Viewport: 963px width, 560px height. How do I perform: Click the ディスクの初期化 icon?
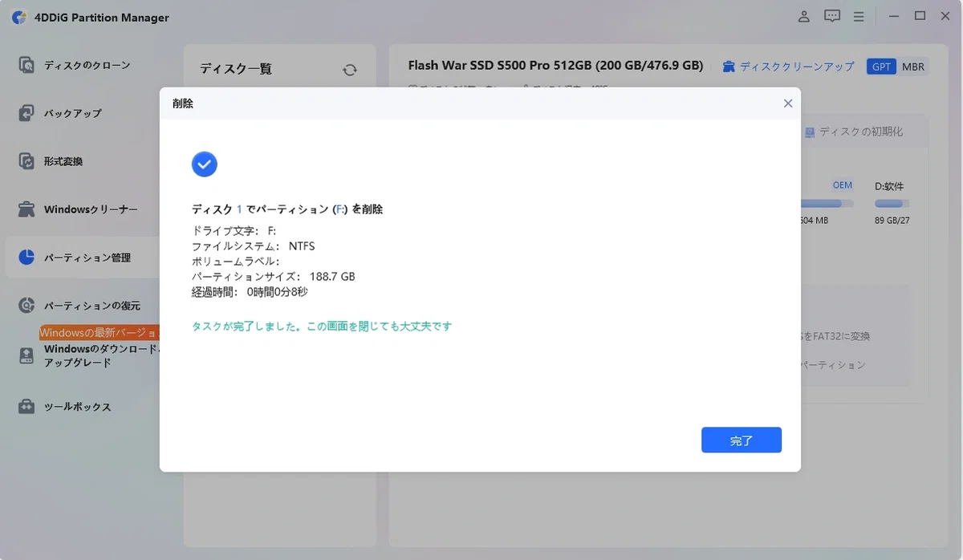[x=810, y=132]
